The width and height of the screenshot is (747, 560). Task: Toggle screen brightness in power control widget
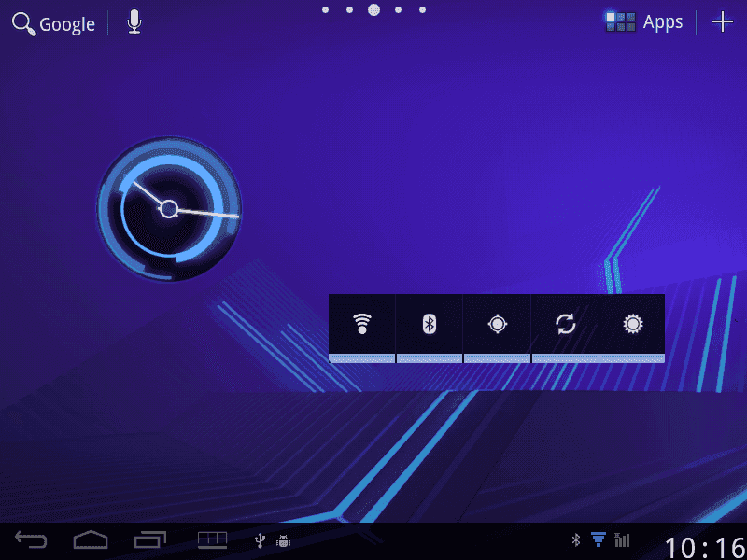pyautogui.click(x=632, y=329)
